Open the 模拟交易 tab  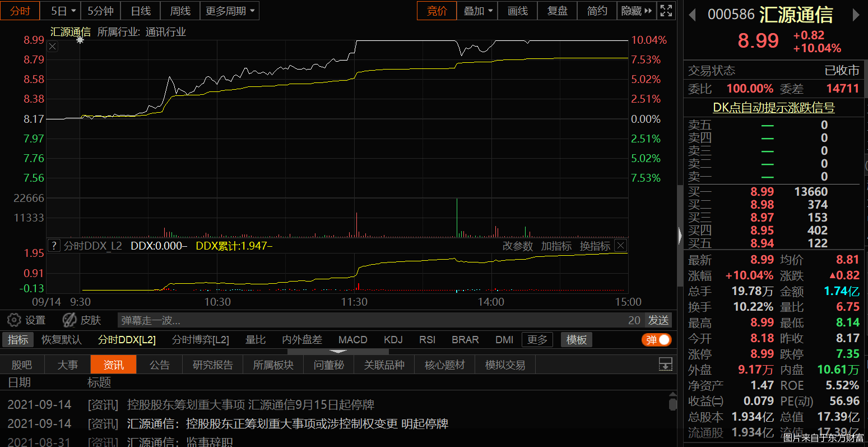505,365
